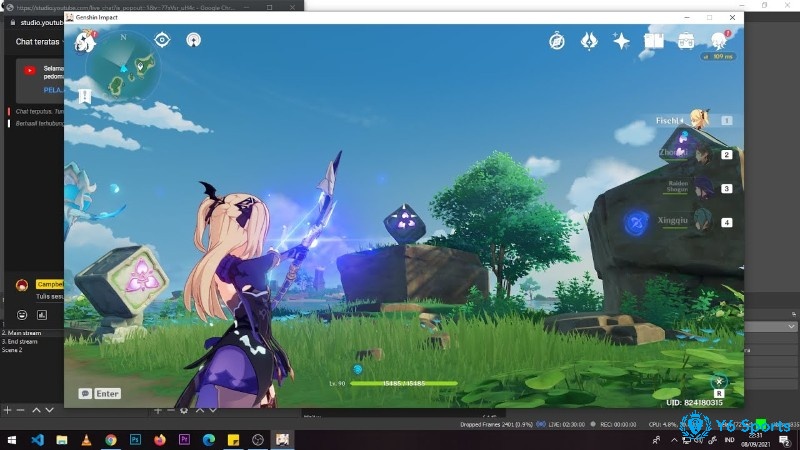Remove selected scene in OBS
The image size is (800, 450).
point(20,410)
